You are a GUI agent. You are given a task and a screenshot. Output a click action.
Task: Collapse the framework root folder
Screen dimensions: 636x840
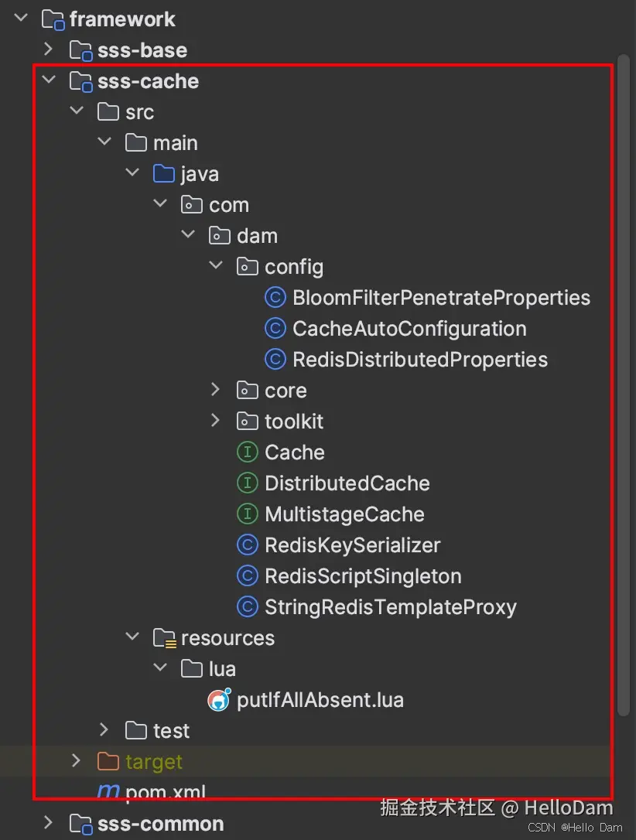[x=21, y=18]
